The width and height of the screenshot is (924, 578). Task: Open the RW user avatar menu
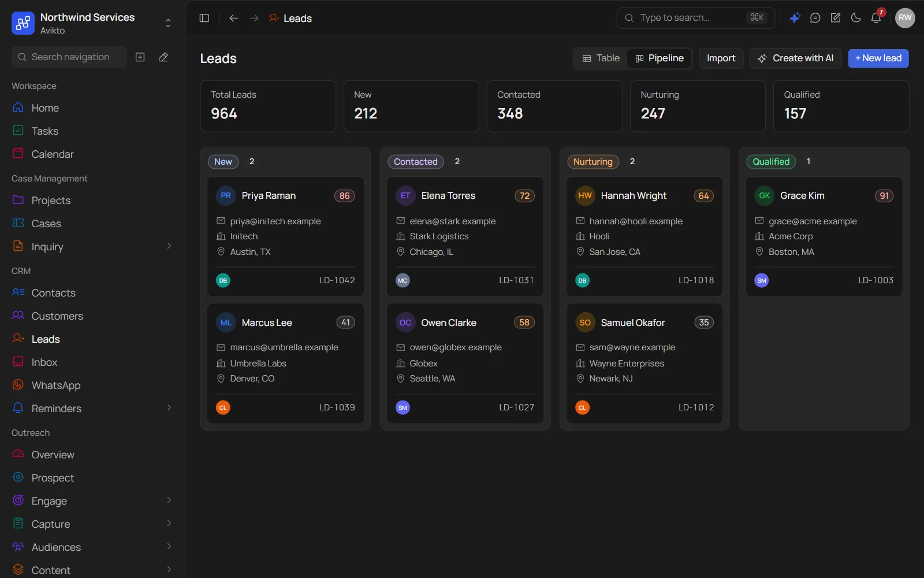point(905,18)
